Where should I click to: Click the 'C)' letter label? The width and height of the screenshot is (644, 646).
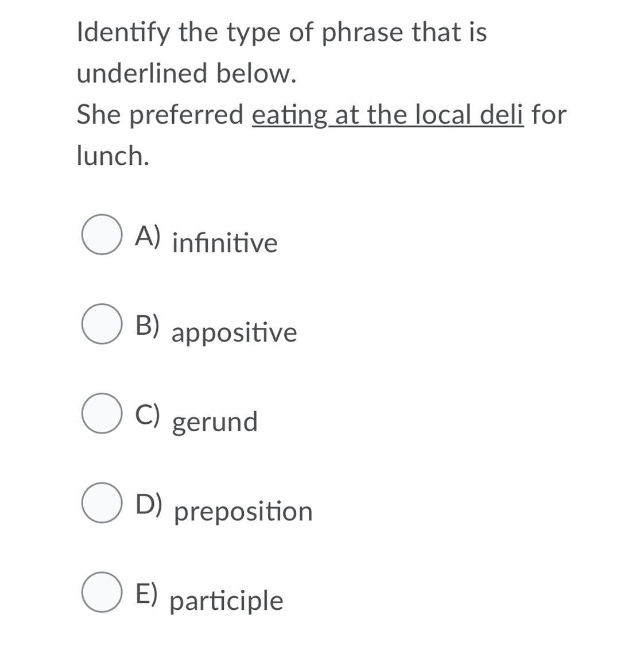pyautogui.click(x=148, y=415)
